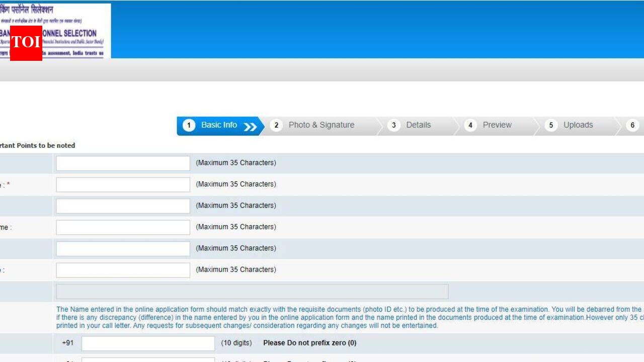Screen dimensions: 644x362
Task: Go to the Photo & Signature step
Action: (321, 126)
